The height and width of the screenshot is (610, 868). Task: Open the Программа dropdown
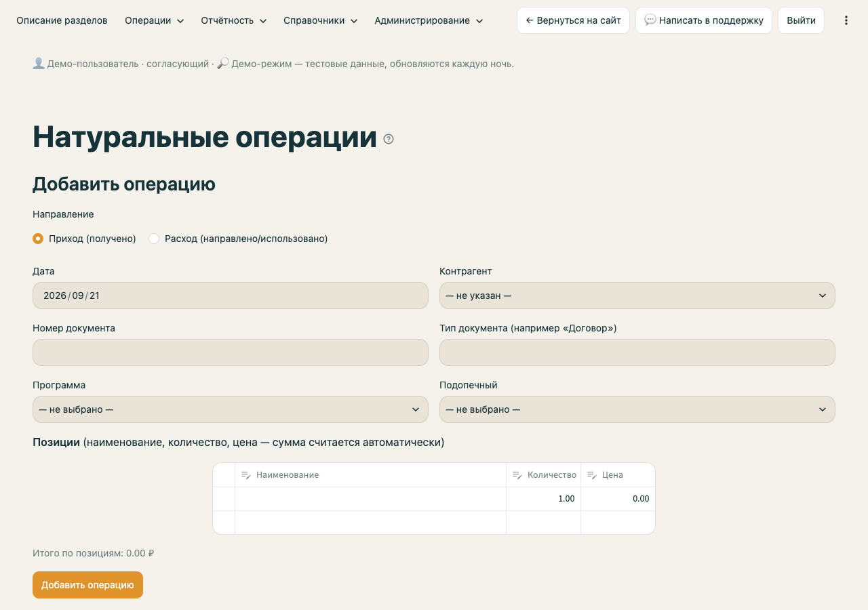[231, 409]
